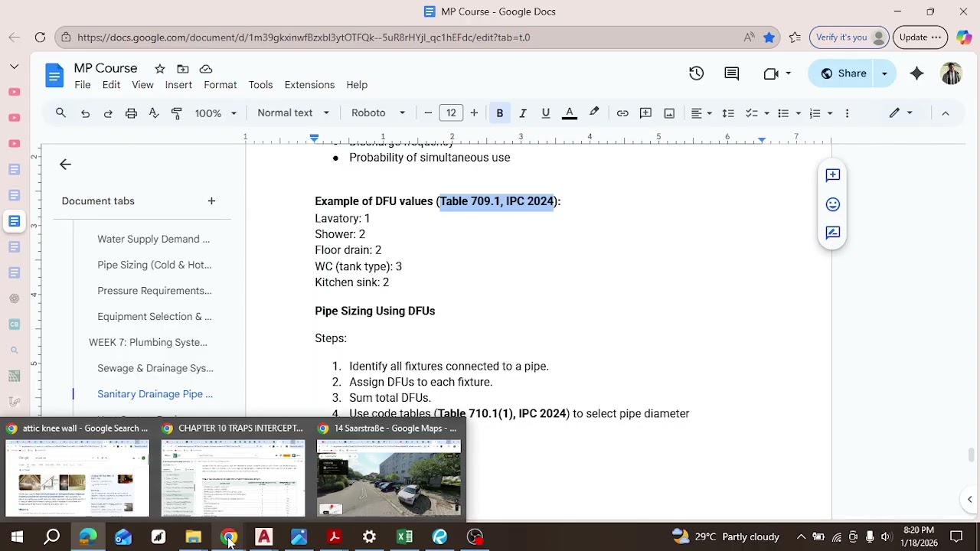Click the search menus magnifier icon
Screen dimensions: 980x551
(x=60, y=113)
